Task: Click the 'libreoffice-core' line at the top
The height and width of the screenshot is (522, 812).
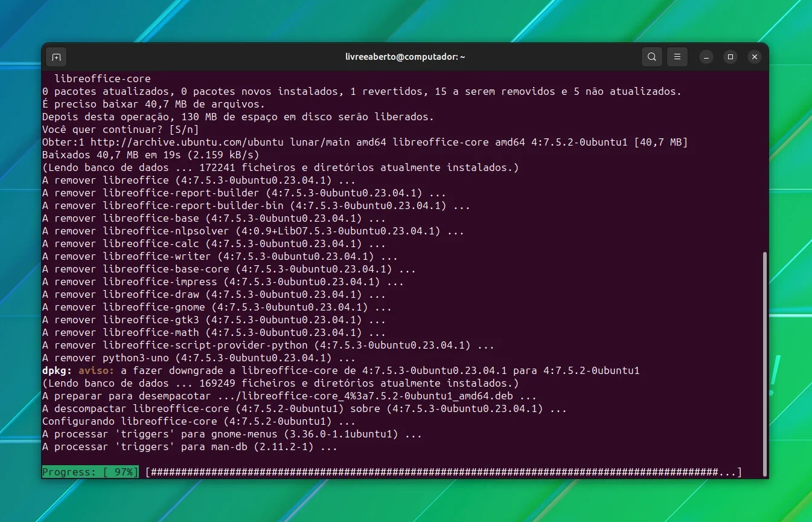Action: tap(103, 79)
